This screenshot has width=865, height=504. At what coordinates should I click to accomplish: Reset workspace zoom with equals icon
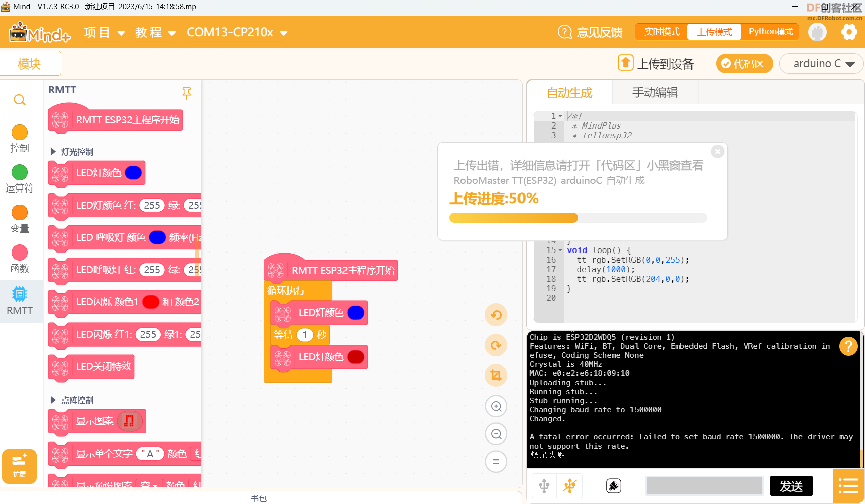pos(496,462)
